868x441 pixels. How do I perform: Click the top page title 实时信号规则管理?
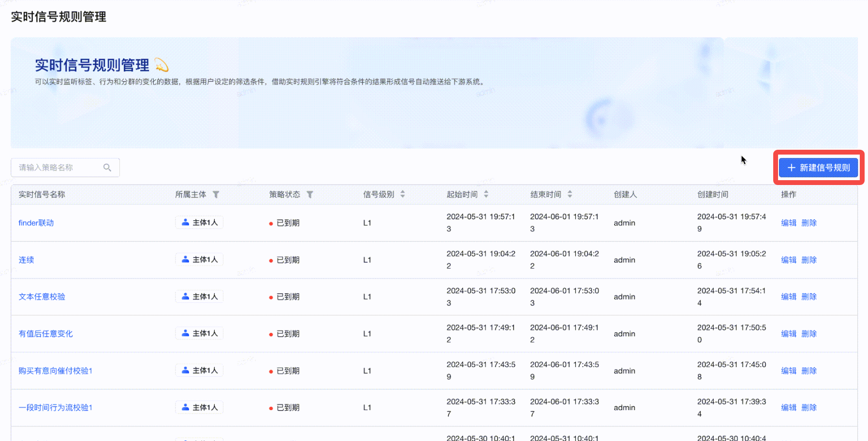click(x=59, y=17)
